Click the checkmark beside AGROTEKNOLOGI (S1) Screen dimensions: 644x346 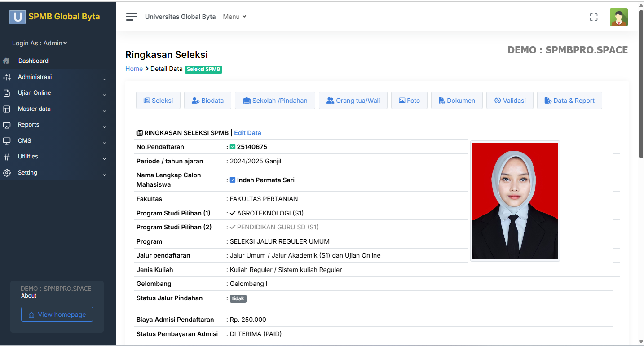233,213
